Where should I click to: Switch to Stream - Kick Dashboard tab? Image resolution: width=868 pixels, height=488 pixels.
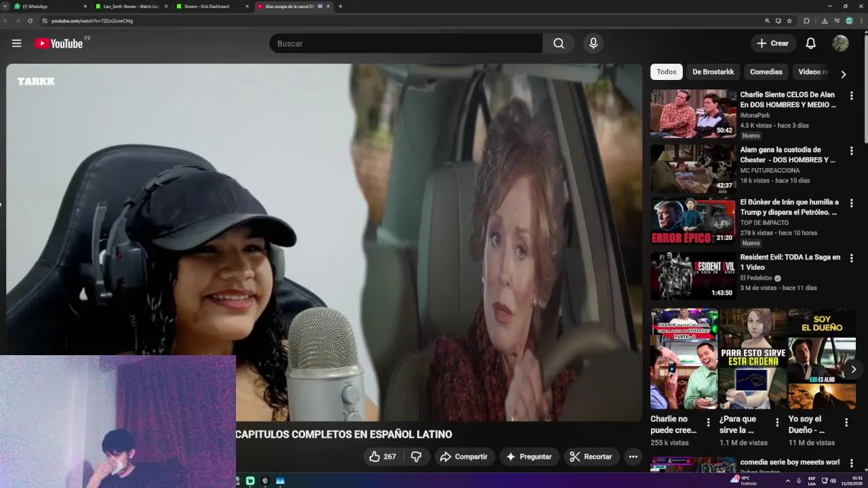tap(211, 6)
